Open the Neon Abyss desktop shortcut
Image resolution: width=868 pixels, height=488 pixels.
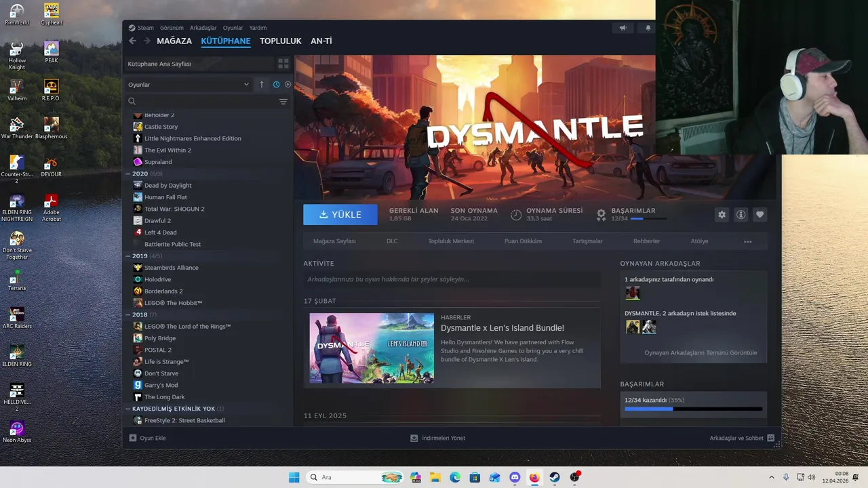pos(17,432)
